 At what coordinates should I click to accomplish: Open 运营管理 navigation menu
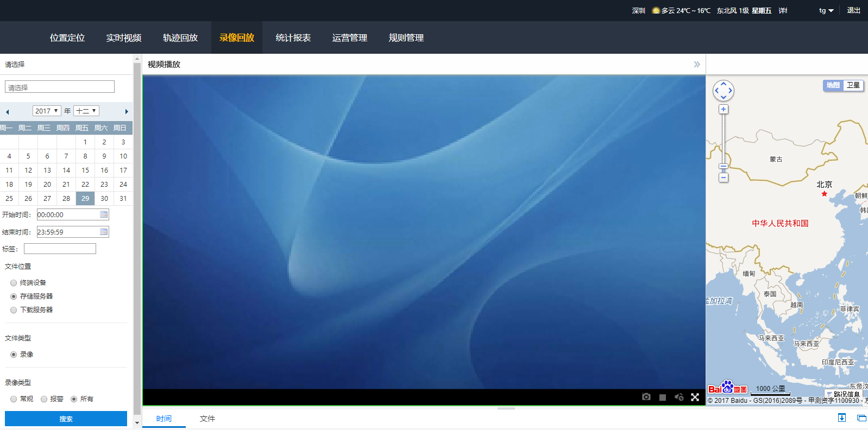[350, 37]
